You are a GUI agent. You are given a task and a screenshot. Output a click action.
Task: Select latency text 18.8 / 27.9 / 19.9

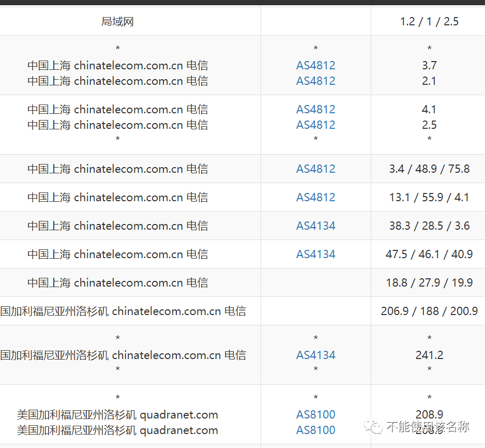point(429,282)
